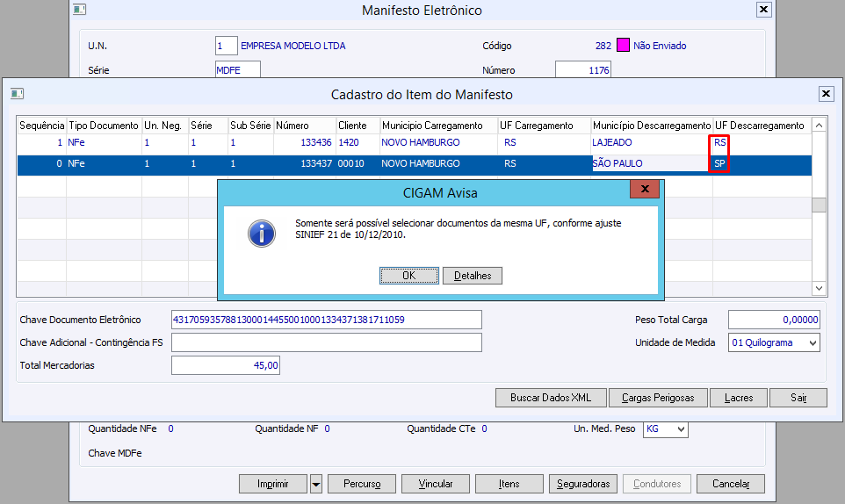Screen dimensions: 845x504
Task: Click the Buscar Dados XML button
Action: 551,398
